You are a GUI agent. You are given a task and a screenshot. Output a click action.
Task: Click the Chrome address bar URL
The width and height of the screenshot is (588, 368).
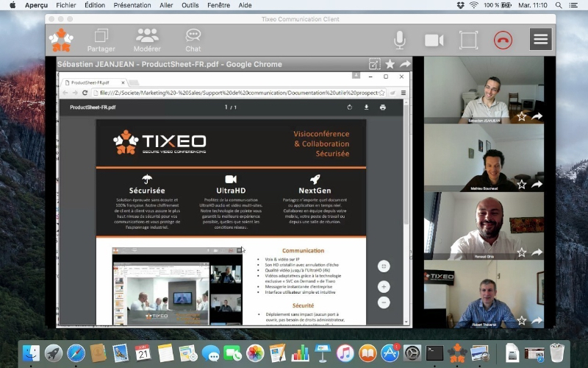[239, 93]
